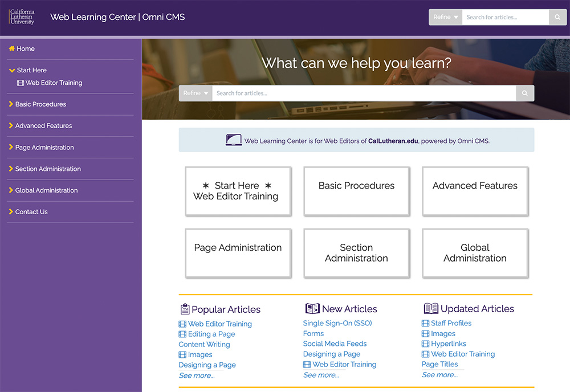
Task: Open the Page Administration card
Action: [x=238, y=253]
